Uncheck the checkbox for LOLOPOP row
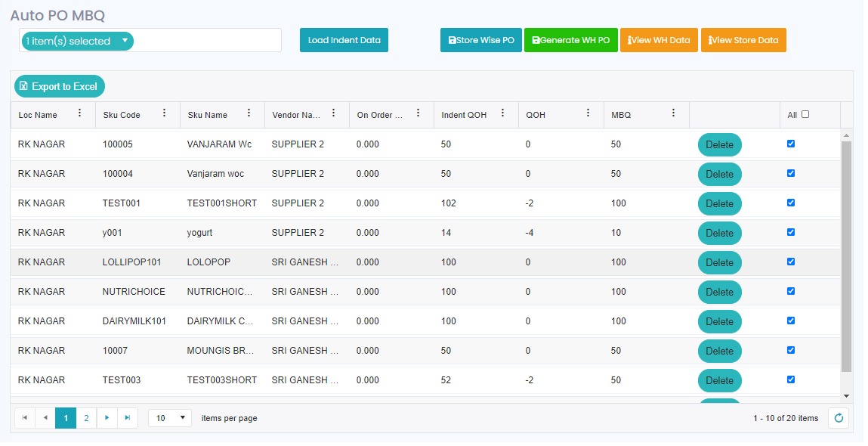868x446 pixels. pos(791,262)
